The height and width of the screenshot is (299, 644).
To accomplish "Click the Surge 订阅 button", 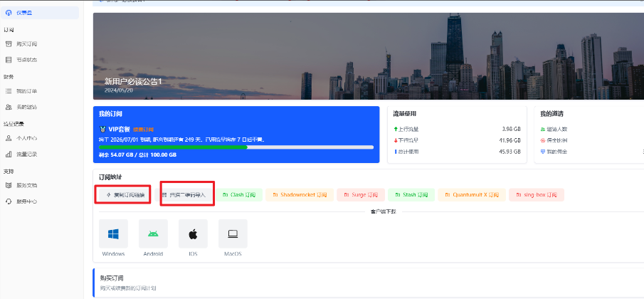I will click(360, 194).
